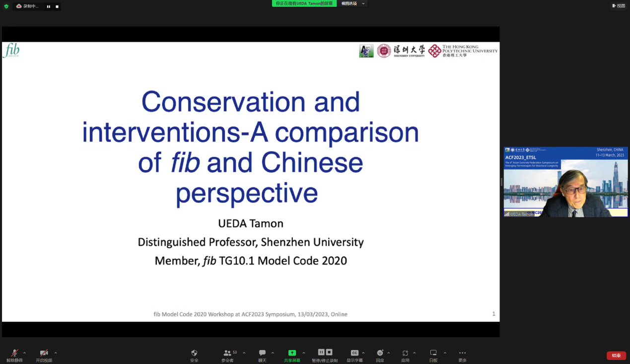The height and width of the screenshot is (364, 630).
Task: Turn on the camera video
Action: pos(44,353)
